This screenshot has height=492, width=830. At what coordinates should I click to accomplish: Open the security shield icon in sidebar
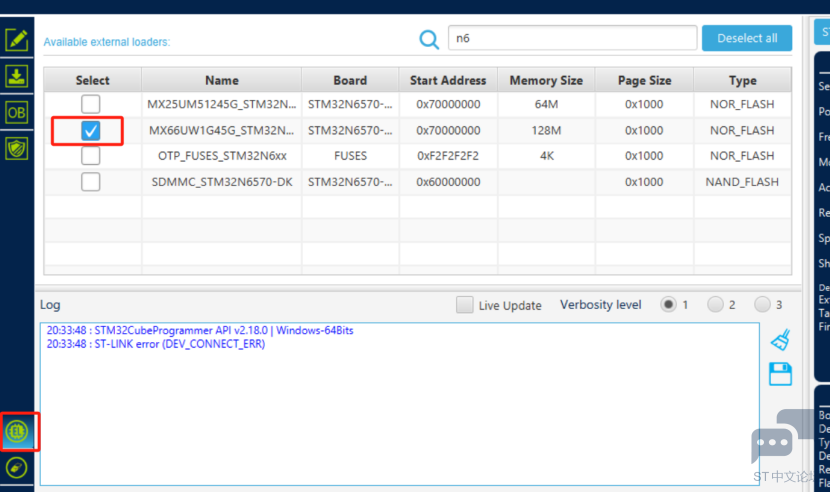tap(16, 149)
